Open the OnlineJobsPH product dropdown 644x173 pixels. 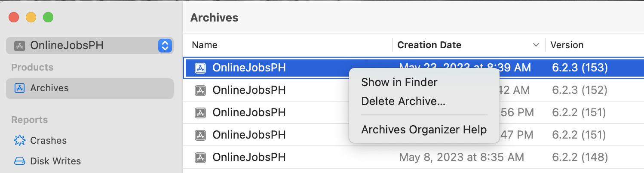(165, 46)
